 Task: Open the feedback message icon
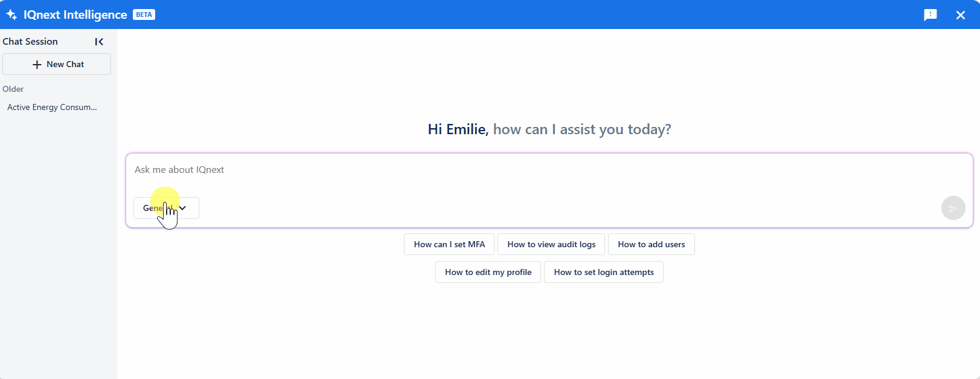pyautogui.click(x=930, y=15)
